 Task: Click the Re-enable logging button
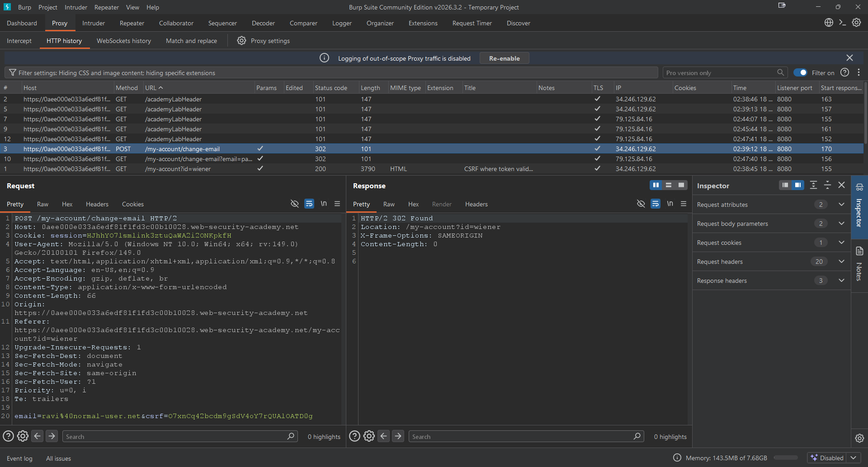(x=505, y=58)
